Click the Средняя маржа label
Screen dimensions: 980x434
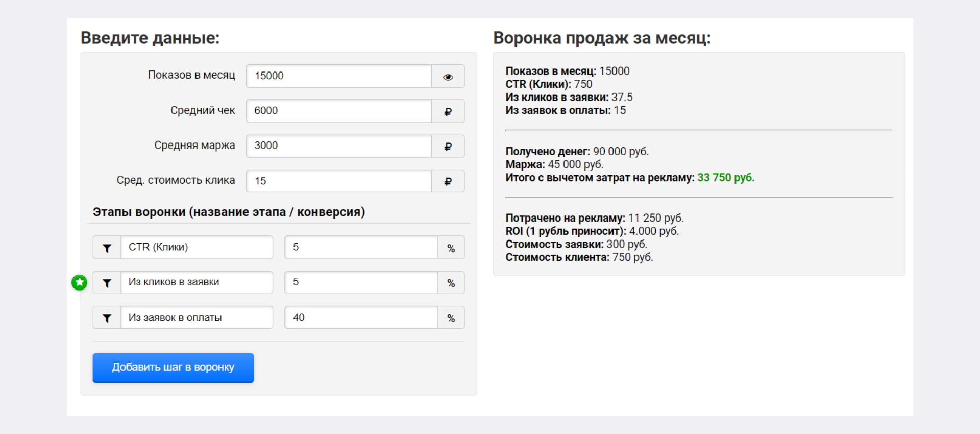tap(194, 146)
